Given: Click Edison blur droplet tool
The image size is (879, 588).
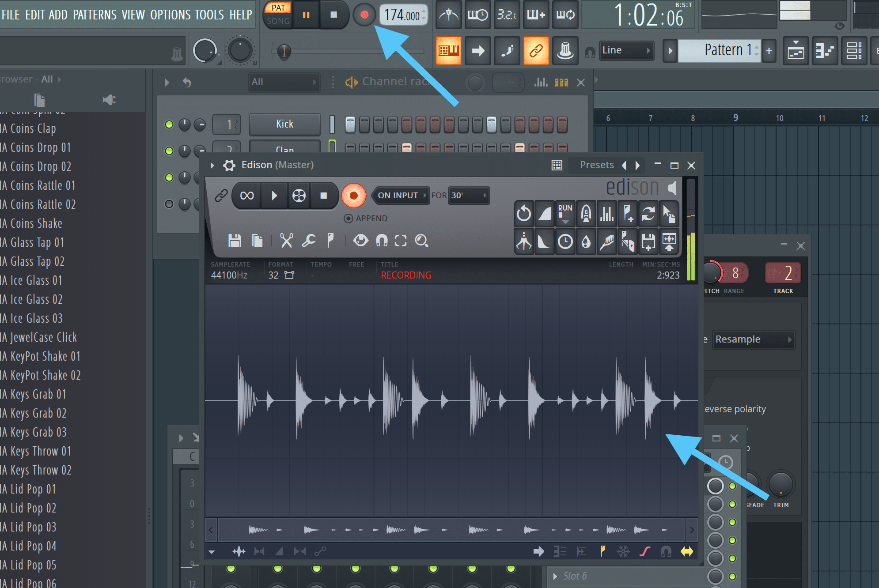Looking at the screenshot, I should click(586, 241).
